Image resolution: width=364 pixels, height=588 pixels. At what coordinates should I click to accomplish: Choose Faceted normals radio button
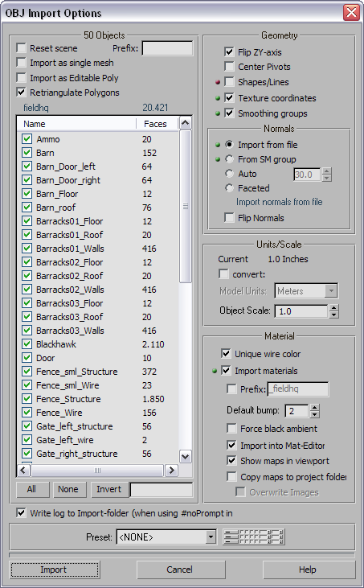tap(229, 188)
